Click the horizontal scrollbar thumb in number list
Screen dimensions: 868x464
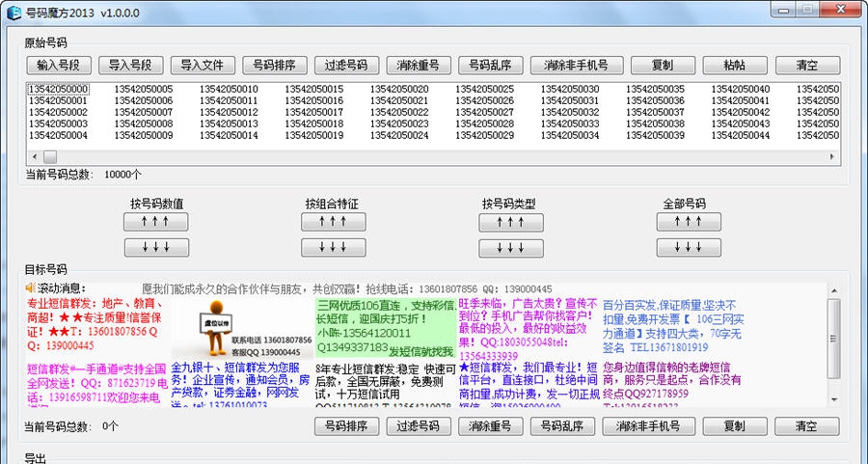click(50, 157)
